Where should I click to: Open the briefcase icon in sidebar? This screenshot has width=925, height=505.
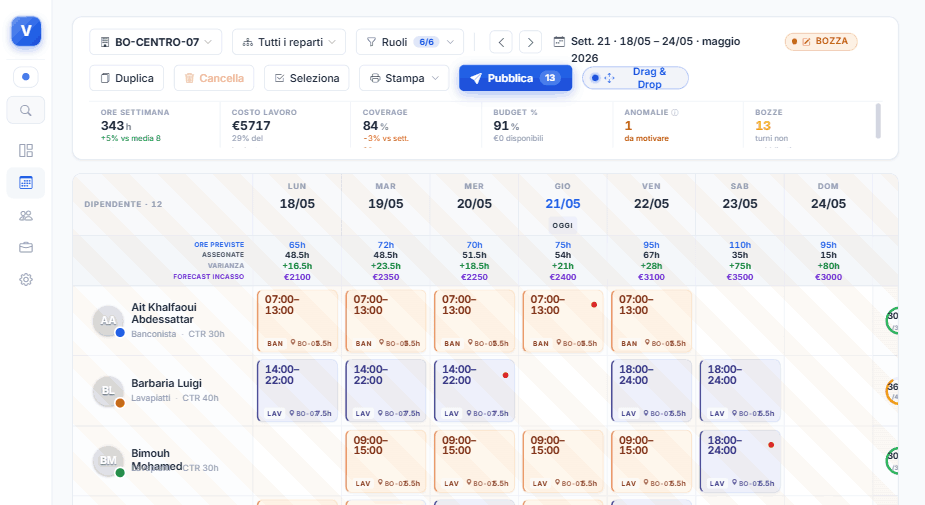(x=25, y=248)
